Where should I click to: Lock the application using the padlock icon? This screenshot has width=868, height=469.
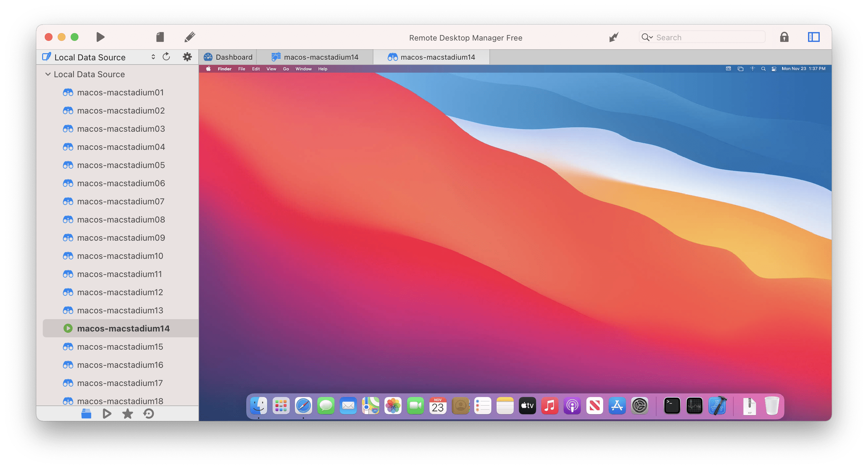[784, 37]
